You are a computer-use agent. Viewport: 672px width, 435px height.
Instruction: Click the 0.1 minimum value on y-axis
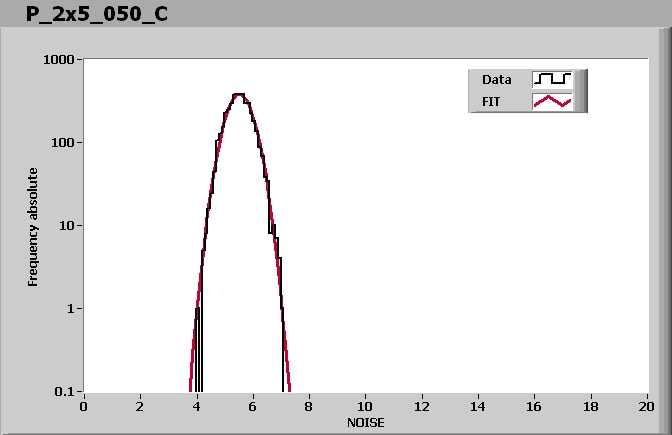(68, 391)
